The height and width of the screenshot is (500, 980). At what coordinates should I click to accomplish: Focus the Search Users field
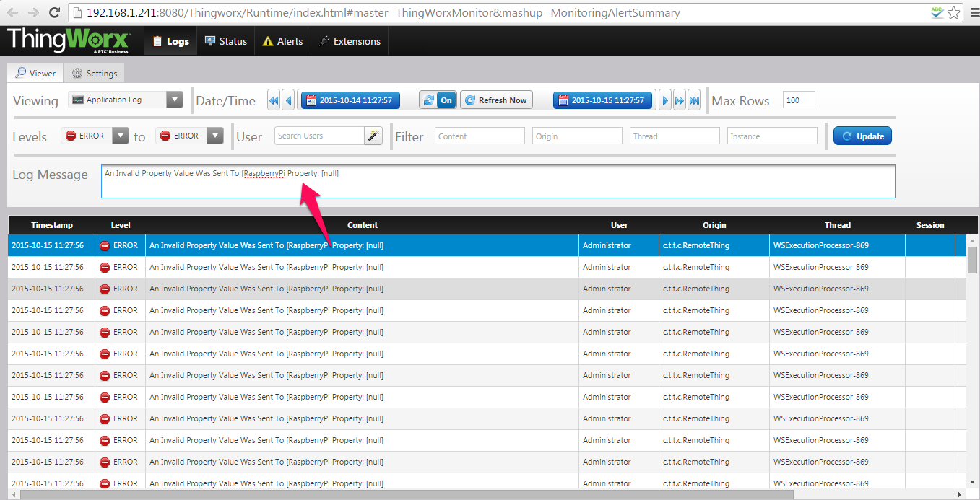(319, 136)
